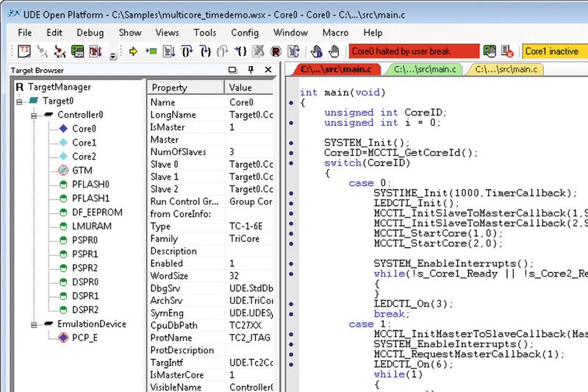Click the grayed connect-target plug icon

point(42,51)
